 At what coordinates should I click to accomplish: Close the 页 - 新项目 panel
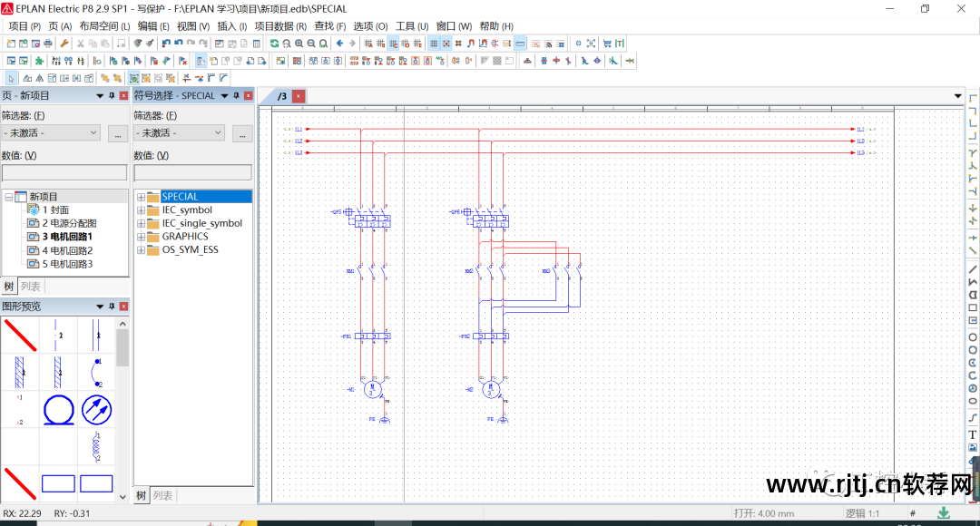point(123,95)
